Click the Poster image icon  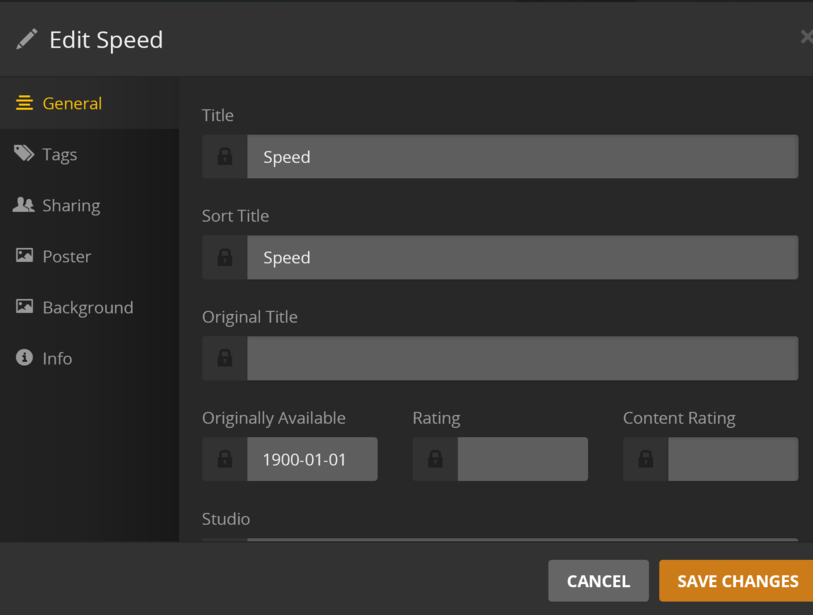point(24,256)
